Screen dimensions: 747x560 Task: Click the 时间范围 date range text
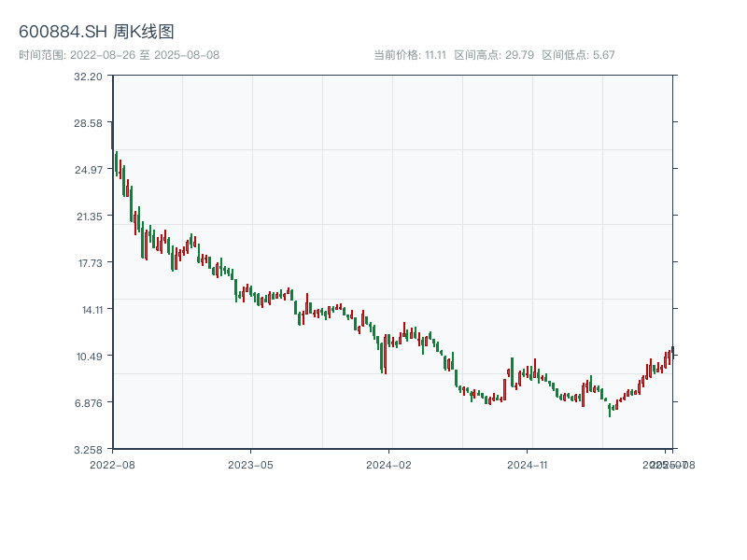[x=119, y=55]
